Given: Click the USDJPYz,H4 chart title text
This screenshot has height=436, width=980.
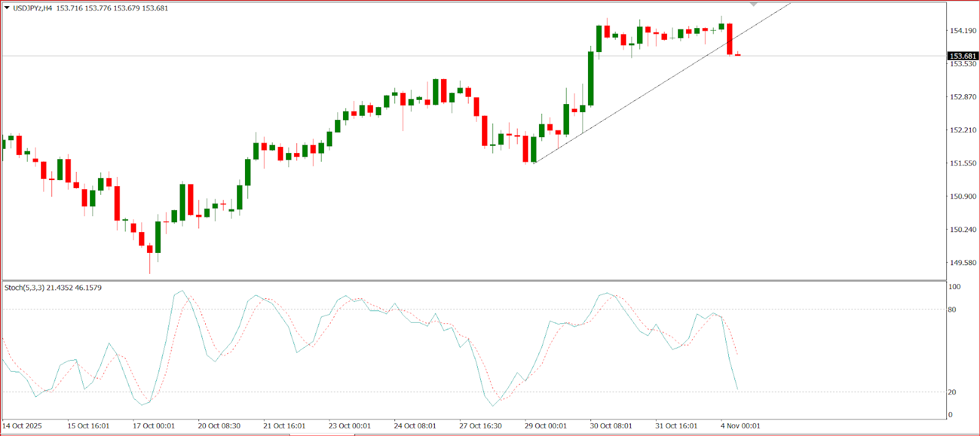Looking at the screenshot, I should coord(32,8).
